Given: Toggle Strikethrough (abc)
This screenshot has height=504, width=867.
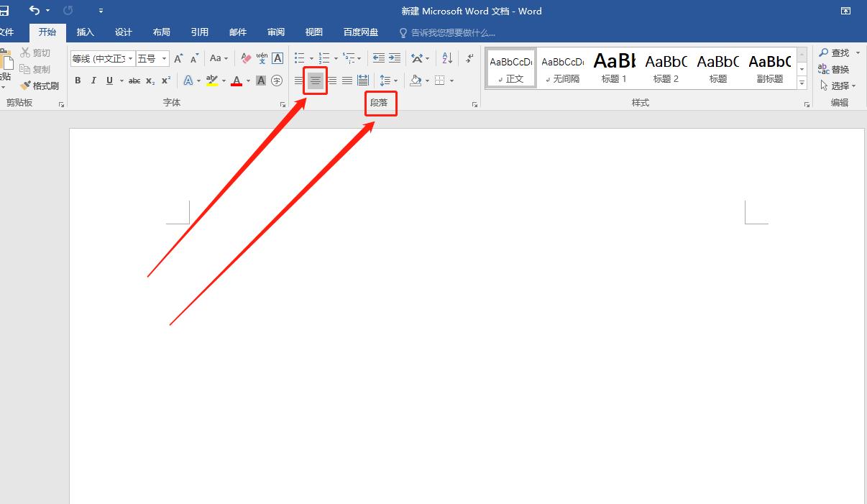Looking at the screenshot, I should coord(134,81).
